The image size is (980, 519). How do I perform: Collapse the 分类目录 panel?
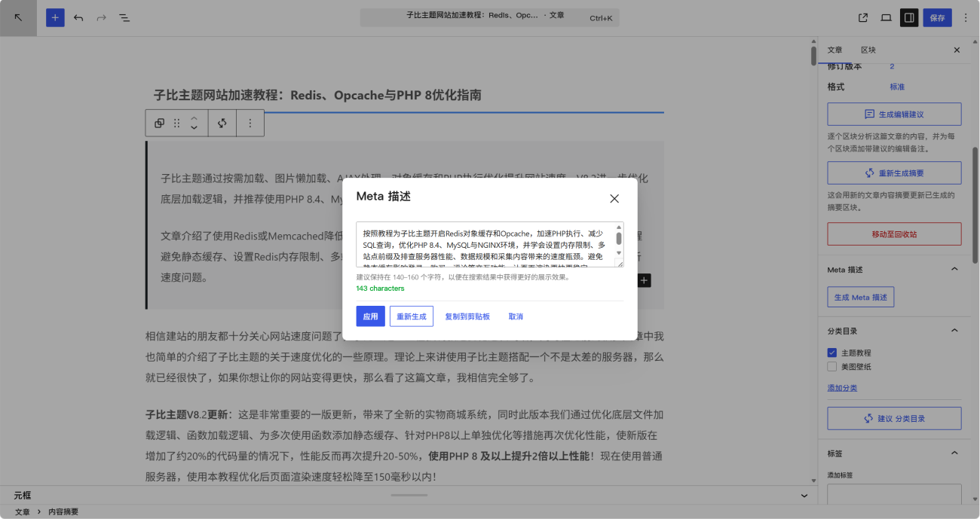954,331
